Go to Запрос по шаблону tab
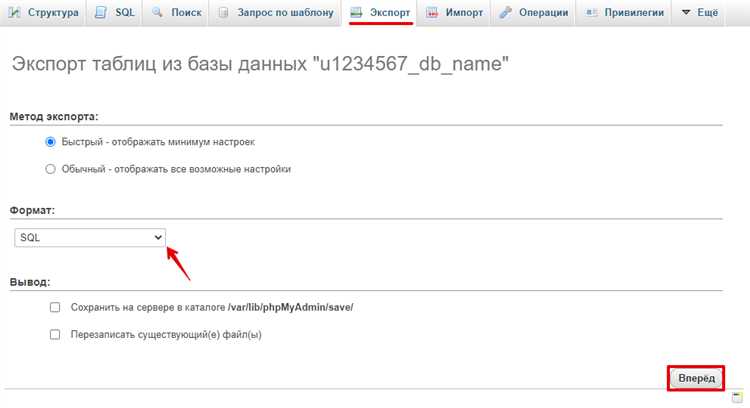750x408 pixels. (286, 12)
